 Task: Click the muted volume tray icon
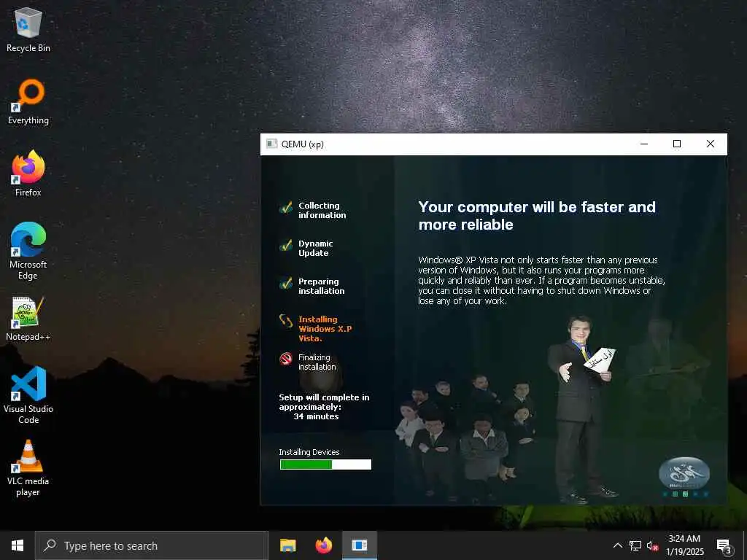[x=652, y=545]
